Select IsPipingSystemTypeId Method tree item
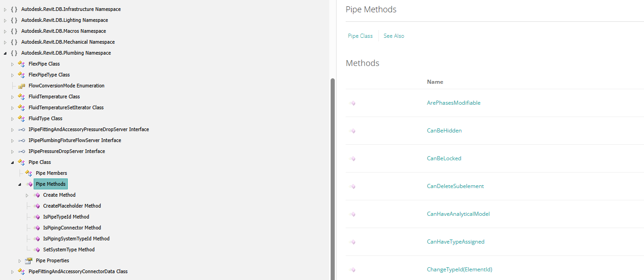The width and height of the screenshot is (644, 280). coord(76,239)
